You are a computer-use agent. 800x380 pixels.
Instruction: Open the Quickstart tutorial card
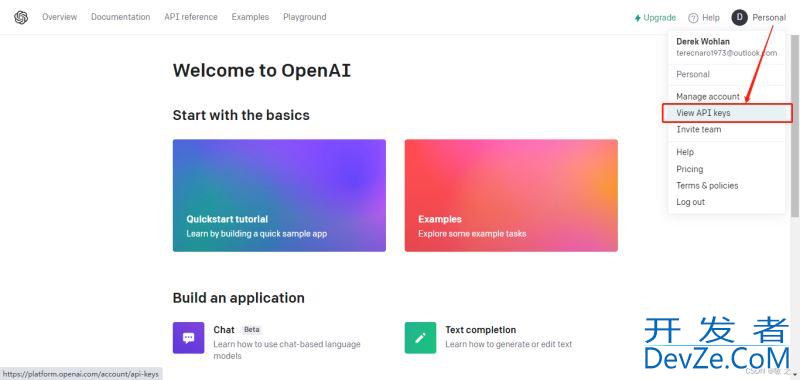279,195
